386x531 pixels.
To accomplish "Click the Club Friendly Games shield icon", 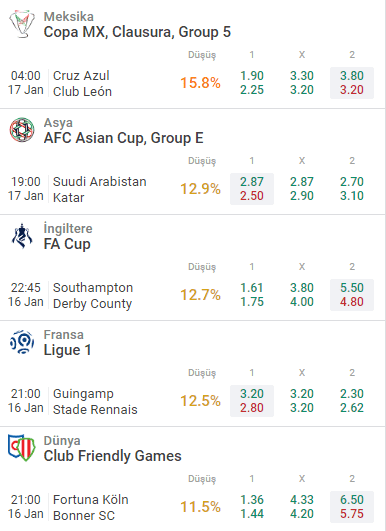I will pos(22,448).
